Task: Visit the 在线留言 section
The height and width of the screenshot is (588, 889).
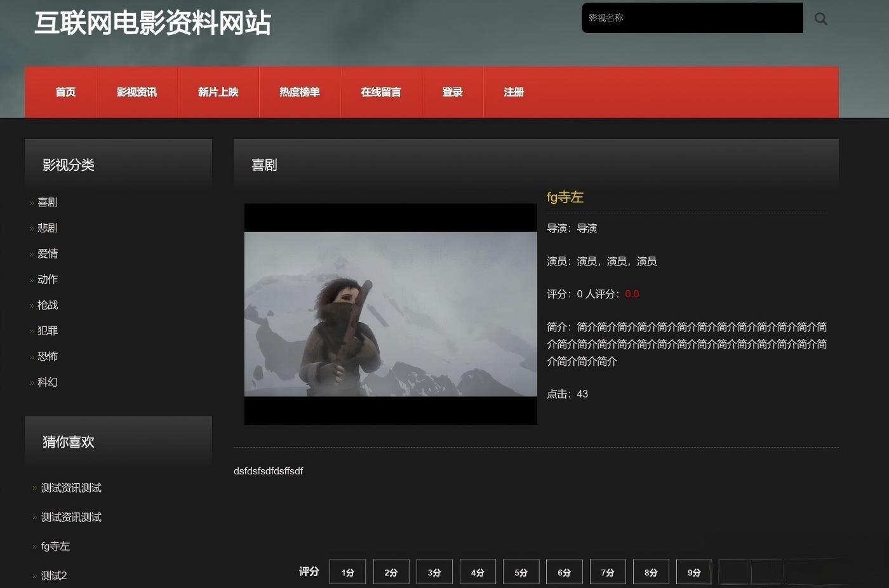Action: point(381,92)
